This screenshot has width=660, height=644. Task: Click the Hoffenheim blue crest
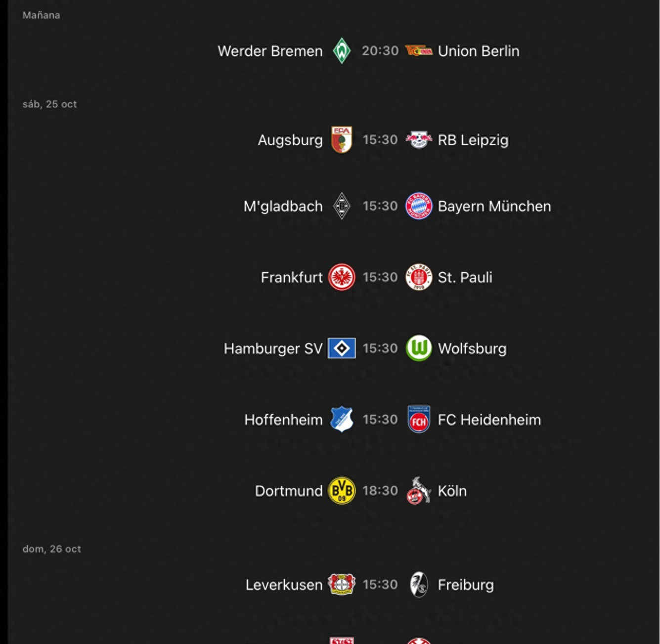pyautogui.click(x=342, y=419)
